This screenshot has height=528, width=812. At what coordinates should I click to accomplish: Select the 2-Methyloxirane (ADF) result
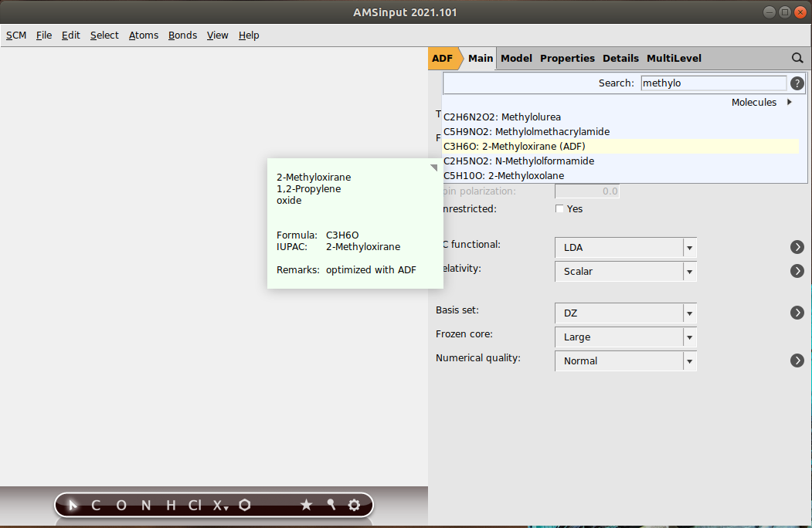(621, 146)
